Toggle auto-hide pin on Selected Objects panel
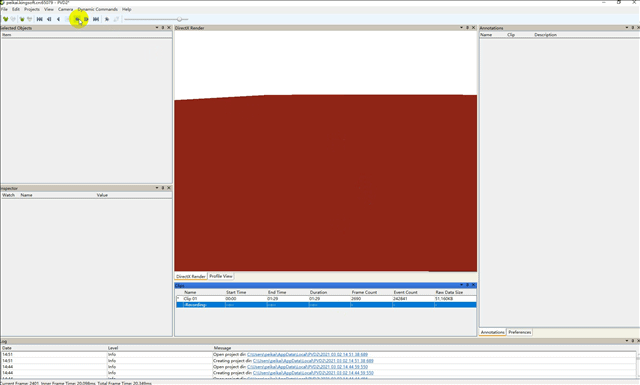640x385 pixels. point(163,28)
